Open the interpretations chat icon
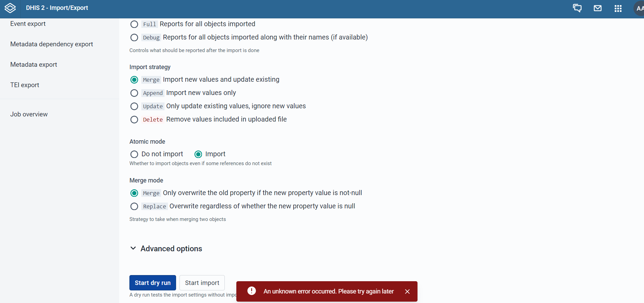The height and width of the screenshot is (303, 644). pos(577,8)
